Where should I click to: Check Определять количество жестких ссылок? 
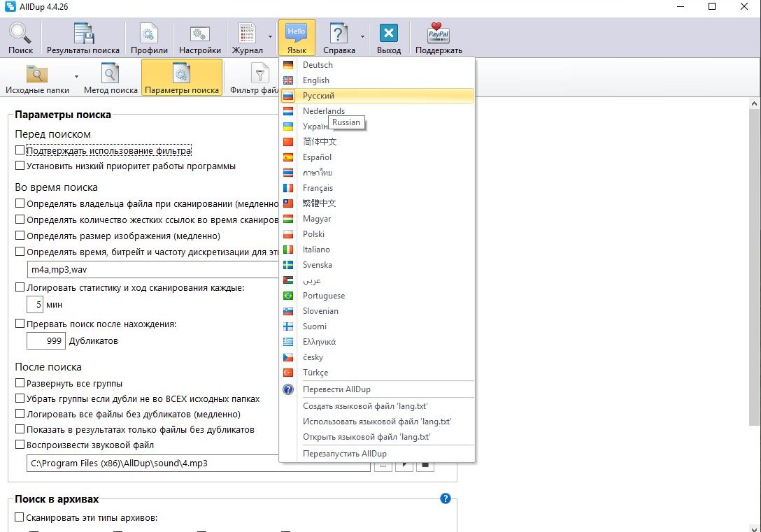click(20, 220)
